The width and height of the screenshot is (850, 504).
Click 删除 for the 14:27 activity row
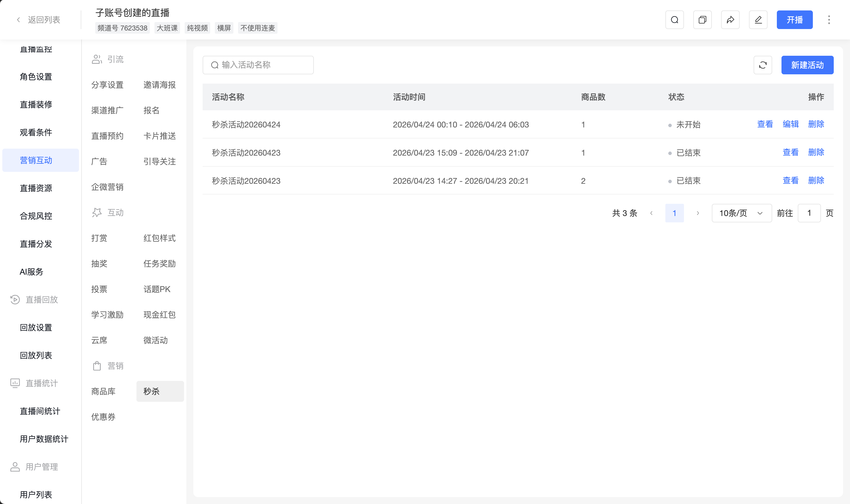pyautogui.click(x=816, y=181)
